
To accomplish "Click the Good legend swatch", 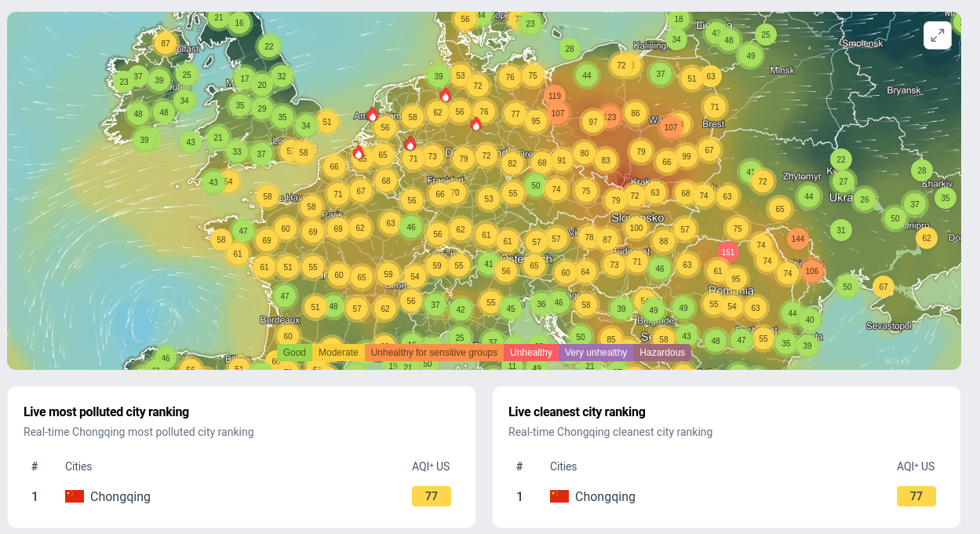I will coord(294,353).
